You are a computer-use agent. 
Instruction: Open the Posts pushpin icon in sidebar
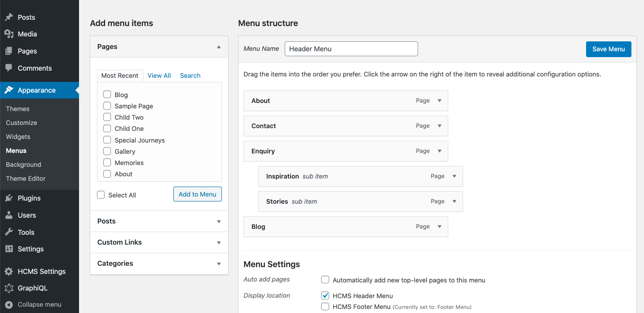[x=9, y=18]
